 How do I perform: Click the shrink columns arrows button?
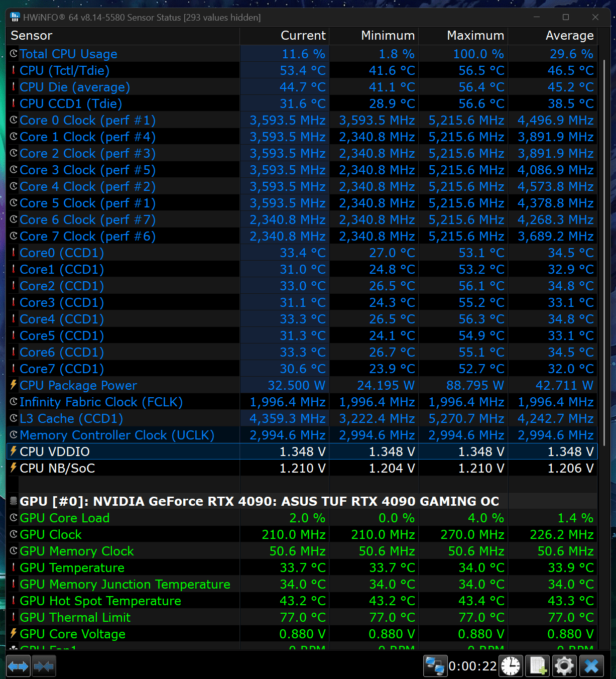44,666
